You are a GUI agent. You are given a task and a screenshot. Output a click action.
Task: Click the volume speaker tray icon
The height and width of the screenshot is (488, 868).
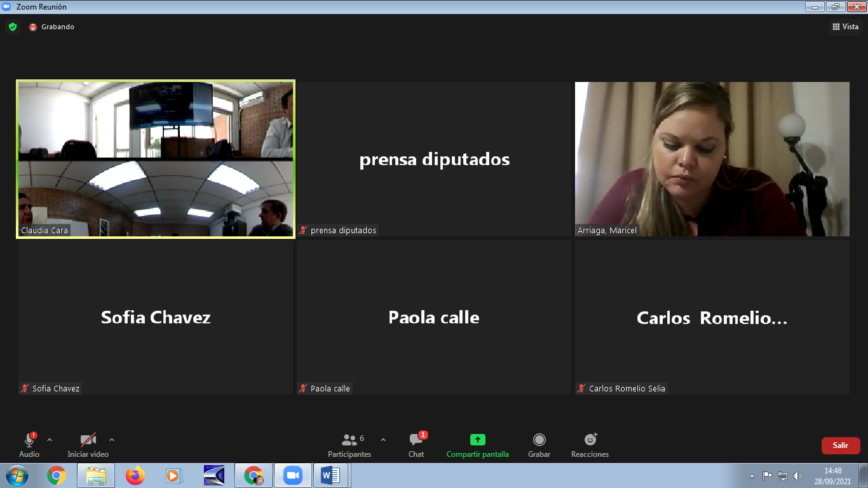(x=798, y=475)
